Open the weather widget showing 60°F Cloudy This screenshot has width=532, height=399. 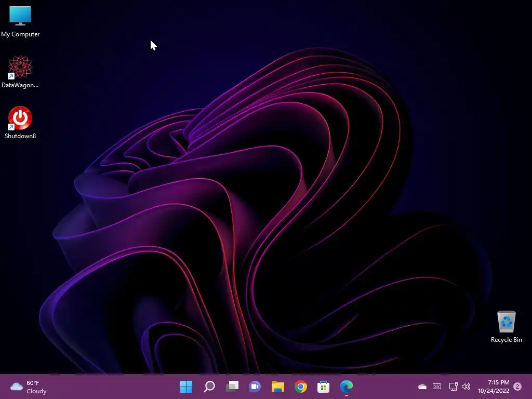click(x=29, y=387)
